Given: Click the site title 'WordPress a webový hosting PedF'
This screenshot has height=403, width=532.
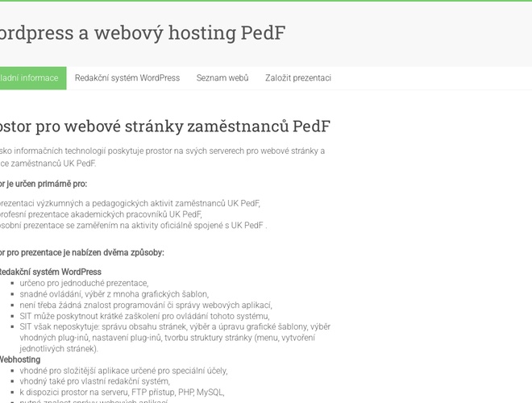Looking at the screenshot, I should [141, 33].
